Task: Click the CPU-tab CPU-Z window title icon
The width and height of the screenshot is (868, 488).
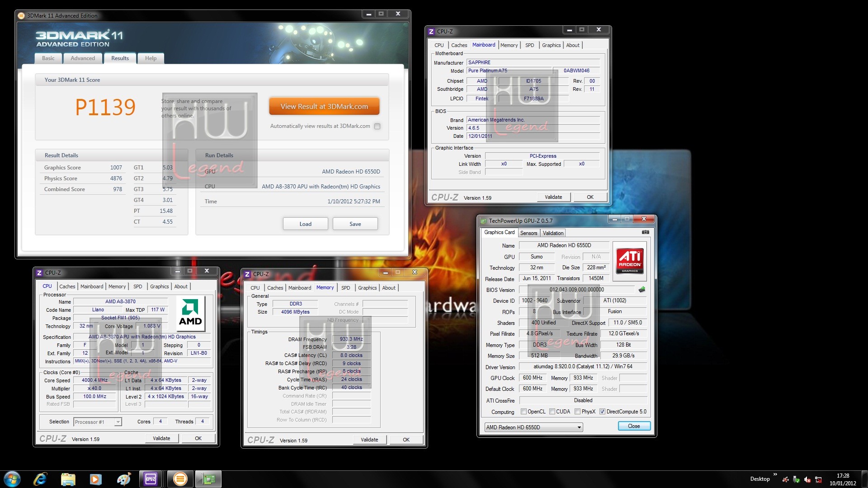Action: click(39, 273)
